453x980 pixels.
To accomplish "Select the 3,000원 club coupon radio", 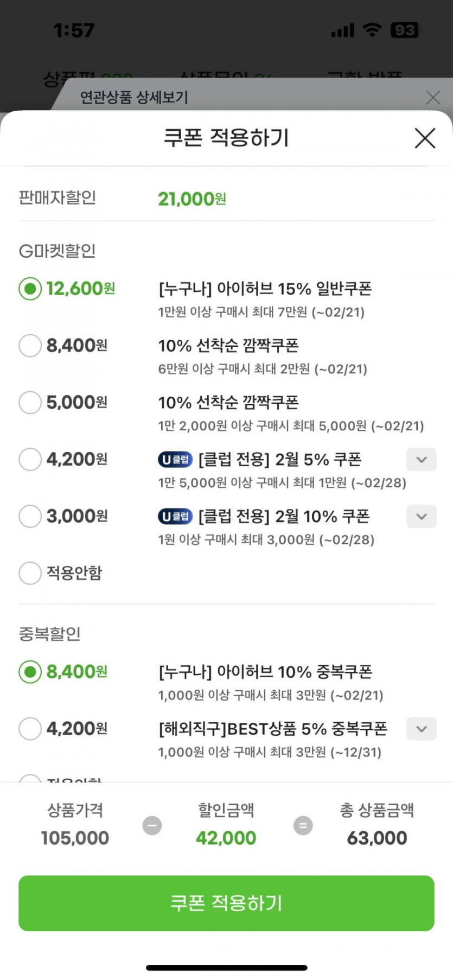I will pos(30,516).
